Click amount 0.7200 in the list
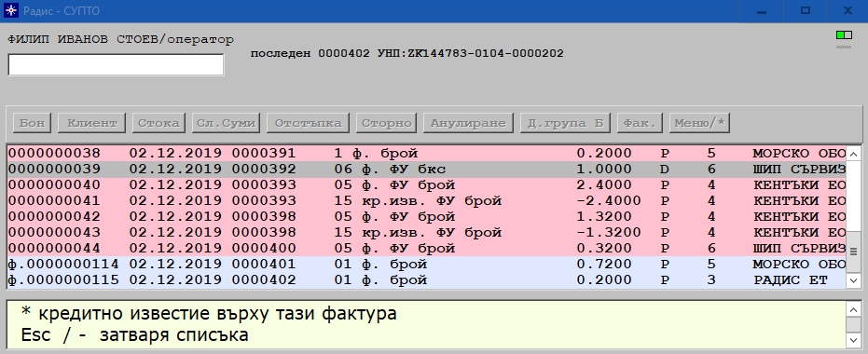 click(604, 265)
